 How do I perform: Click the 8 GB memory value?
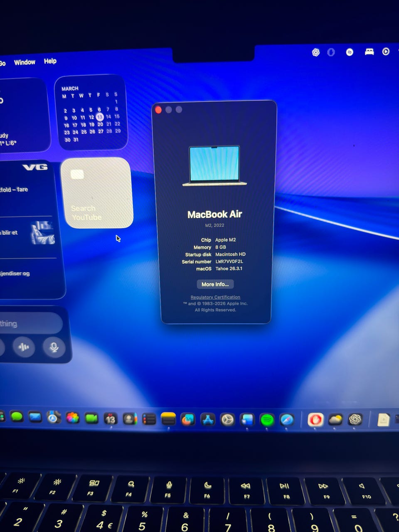[221, 247]
